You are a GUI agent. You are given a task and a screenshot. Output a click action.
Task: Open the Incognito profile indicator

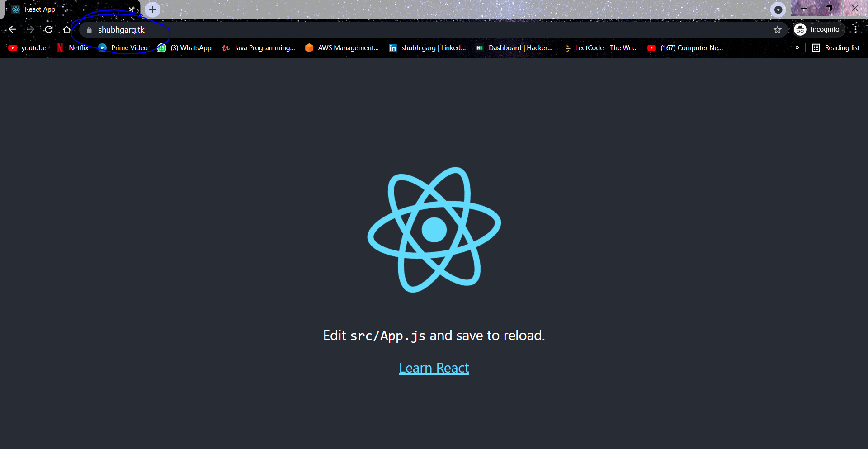(818, 29)
